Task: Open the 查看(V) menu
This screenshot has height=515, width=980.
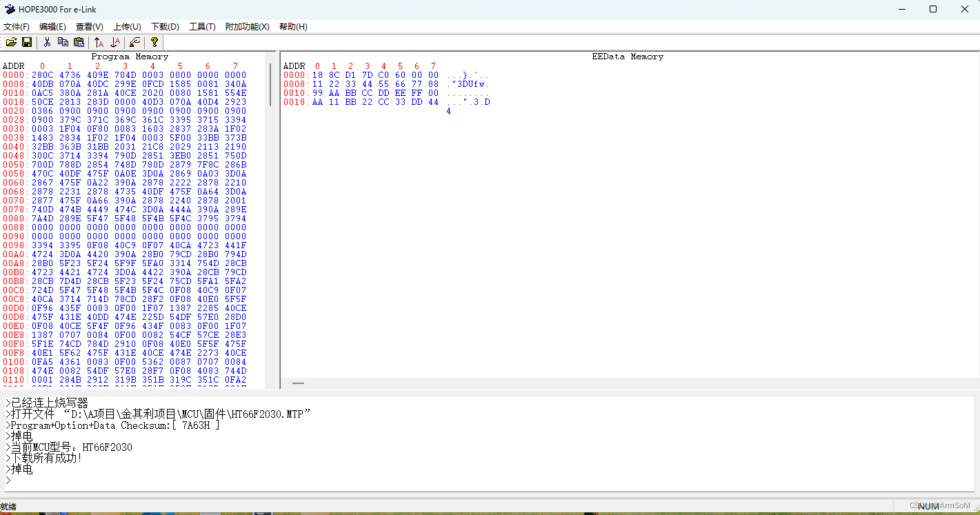Action: click(x=90, y=27)
